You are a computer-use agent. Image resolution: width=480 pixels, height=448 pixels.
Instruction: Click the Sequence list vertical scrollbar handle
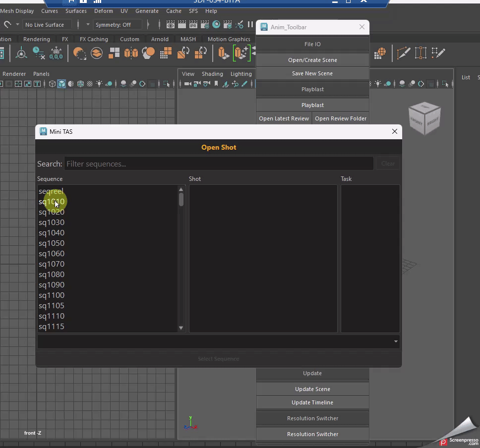point(181,200)
